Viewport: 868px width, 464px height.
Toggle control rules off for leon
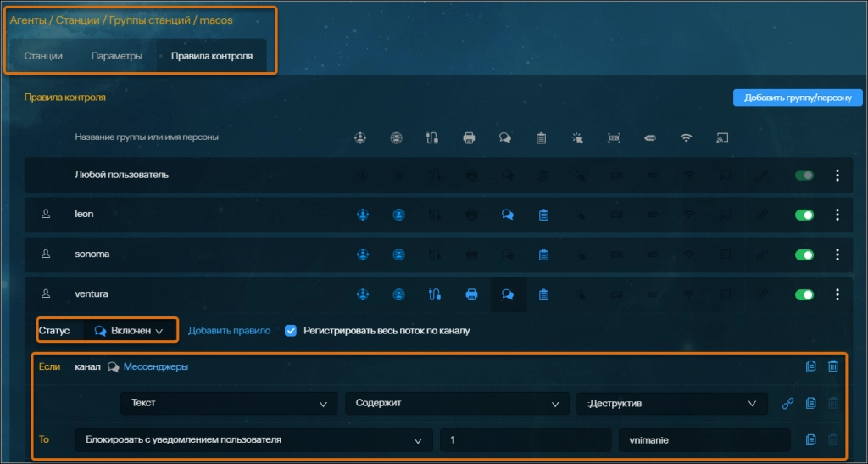coord(804,215)
